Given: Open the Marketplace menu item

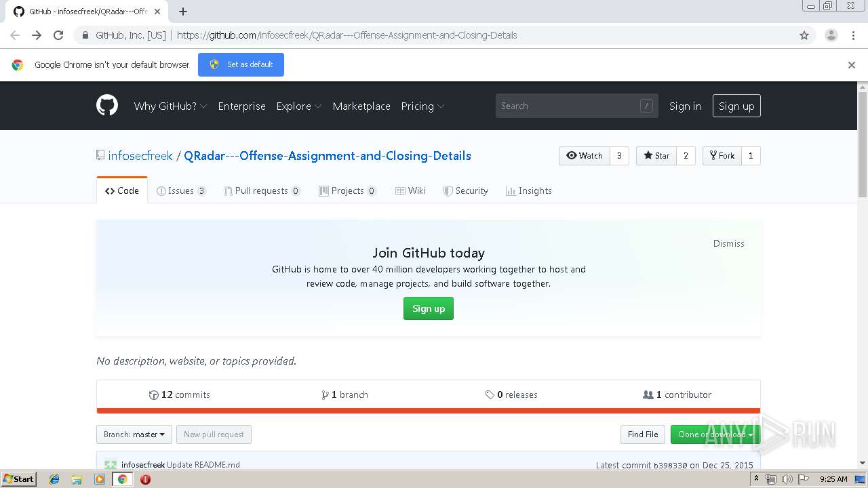Looking at the screenshot, I should click(361, 106).
